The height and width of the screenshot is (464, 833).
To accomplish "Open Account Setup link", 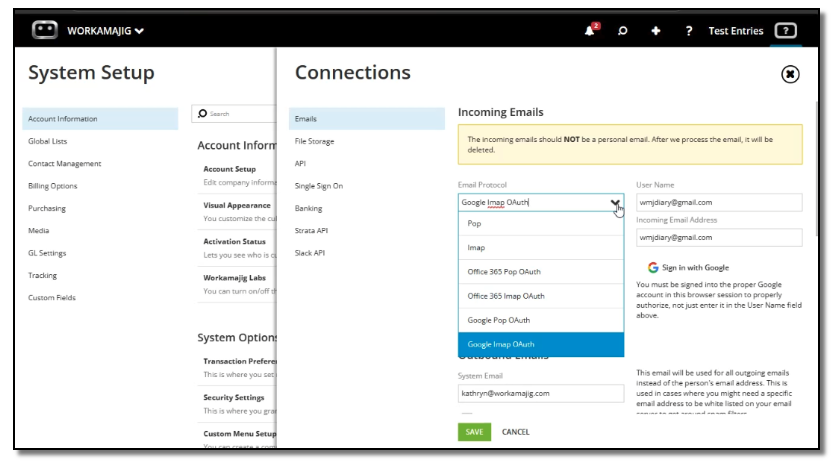I will [230, 168].
